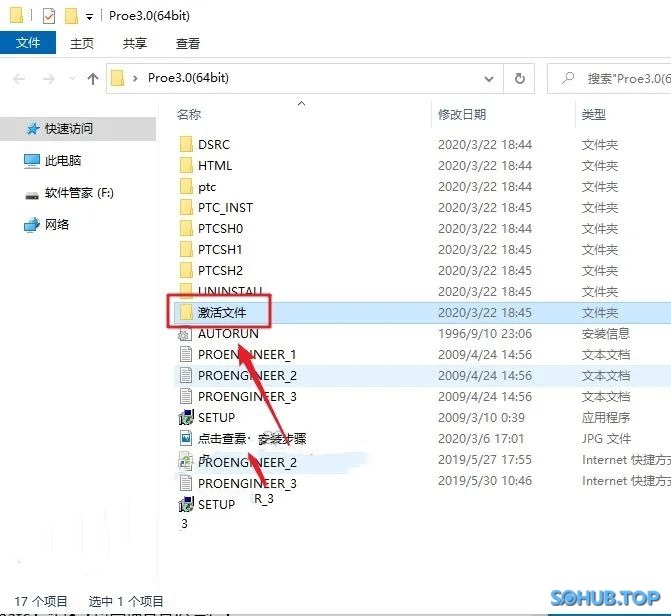Screen dimensions: 671x616
Task: Select the PTCSH2 folder icon
Action: coord(186,271)
